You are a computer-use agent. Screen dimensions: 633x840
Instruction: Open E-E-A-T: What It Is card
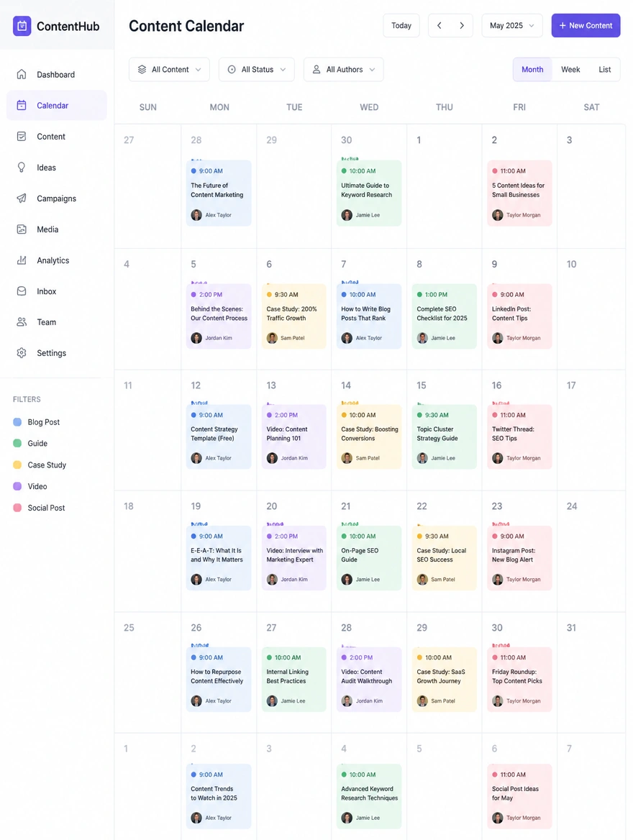[219, 558]
